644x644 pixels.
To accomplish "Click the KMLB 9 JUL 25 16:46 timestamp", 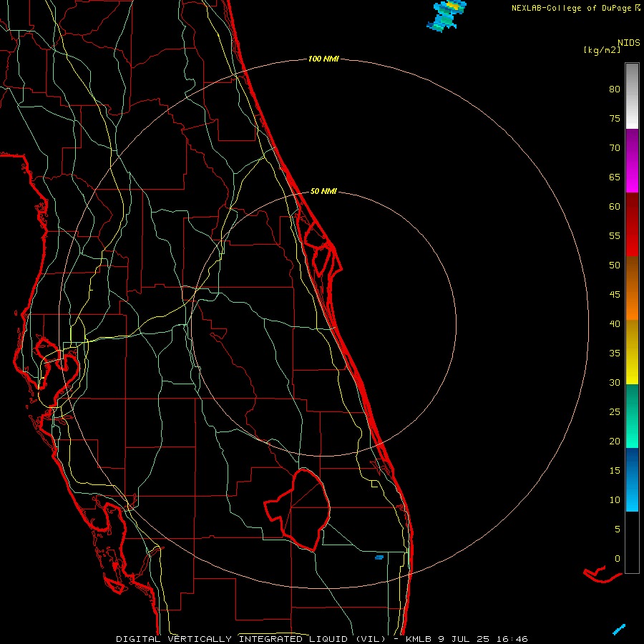I will [466, 639].
